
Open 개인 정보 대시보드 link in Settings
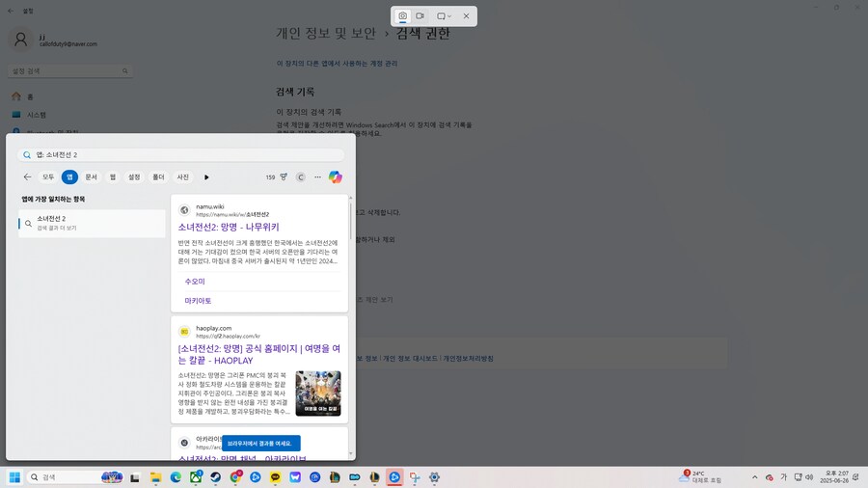tap(410, 359)
